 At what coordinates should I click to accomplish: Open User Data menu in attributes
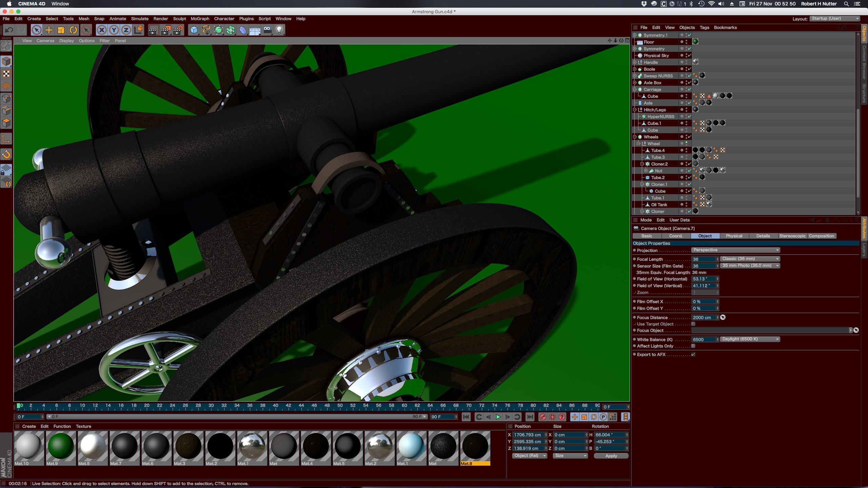tap(679, 220)
